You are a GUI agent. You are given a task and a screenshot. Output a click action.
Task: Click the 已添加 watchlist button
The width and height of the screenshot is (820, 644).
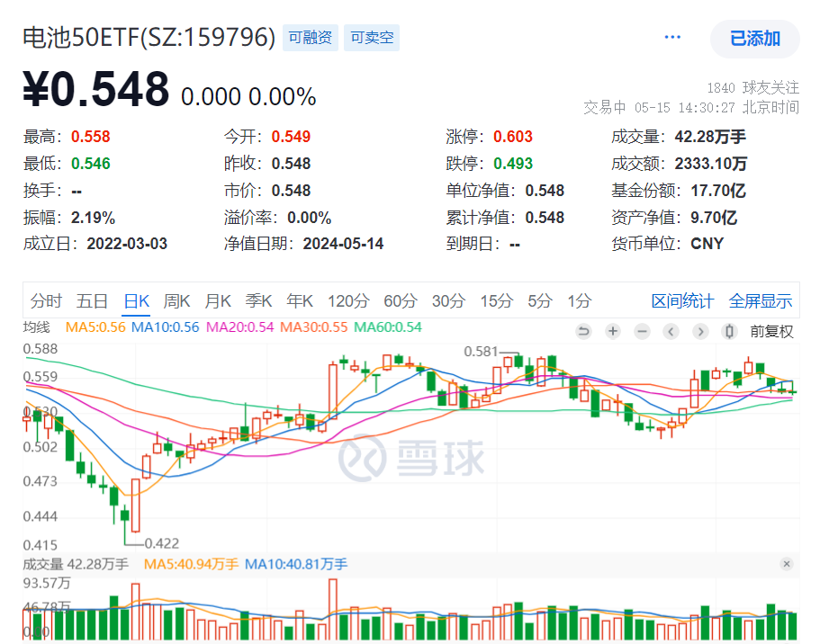[x=754, y=39]
